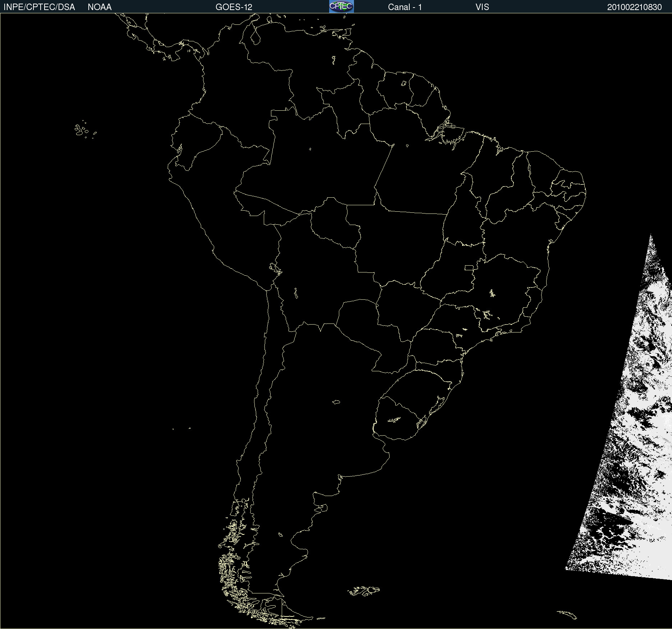Click the GOES-12 satellite label

[234, 7]
